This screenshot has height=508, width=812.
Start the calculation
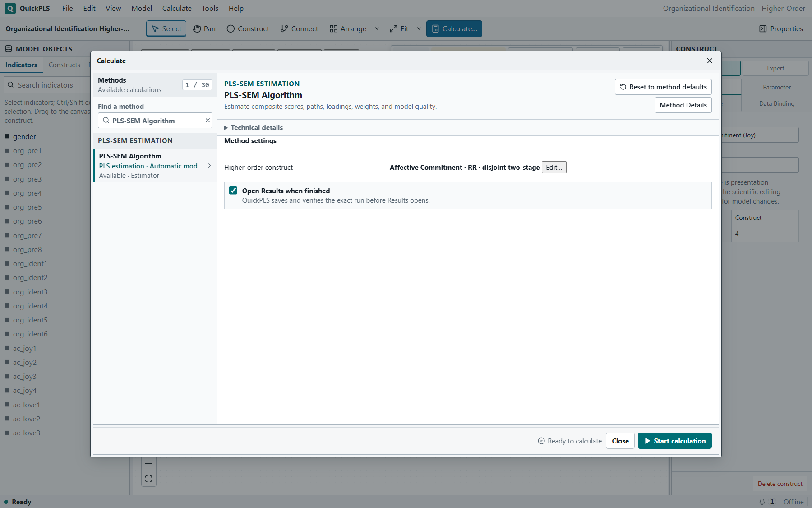pyautogui.click(x=675, y=441)
